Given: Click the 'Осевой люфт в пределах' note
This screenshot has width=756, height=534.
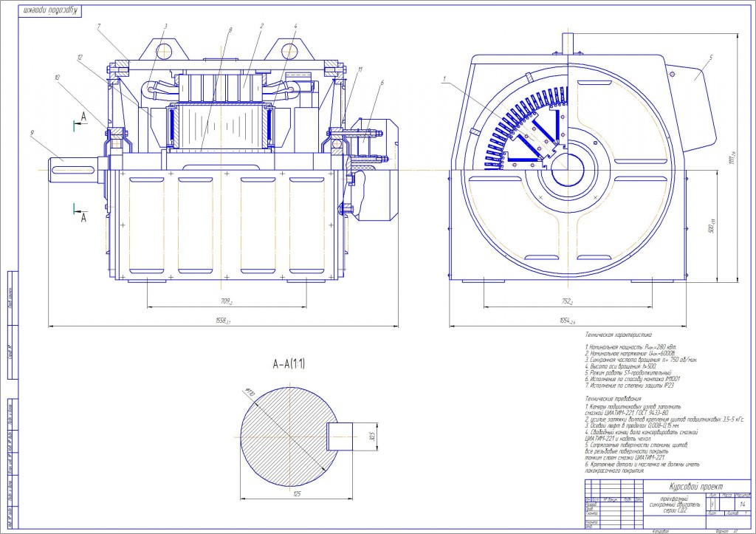Looking at the screenshot, I should point(632,426).
